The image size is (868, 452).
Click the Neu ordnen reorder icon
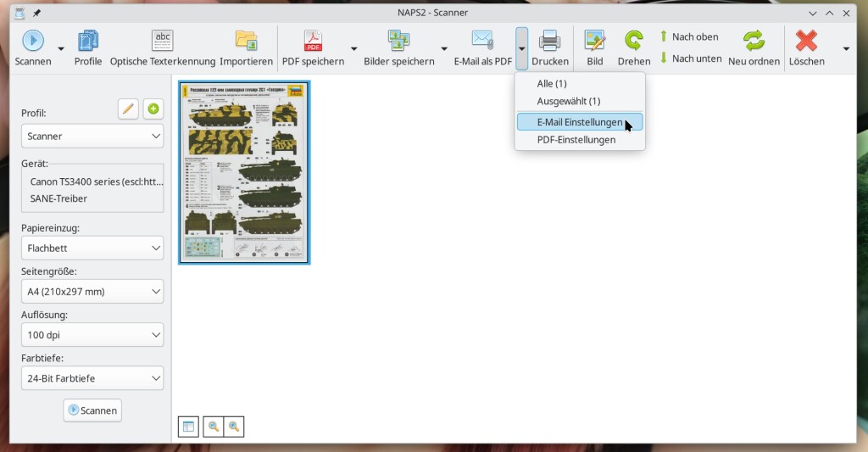tap(754, 41)
